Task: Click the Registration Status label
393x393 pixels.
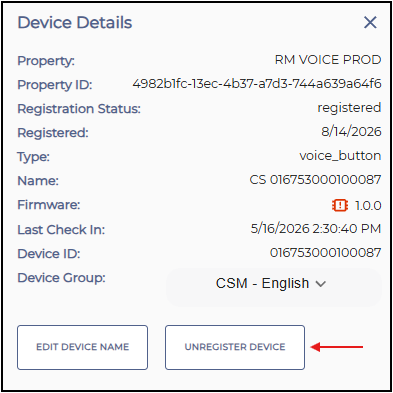Action: [x=79, y=109]
